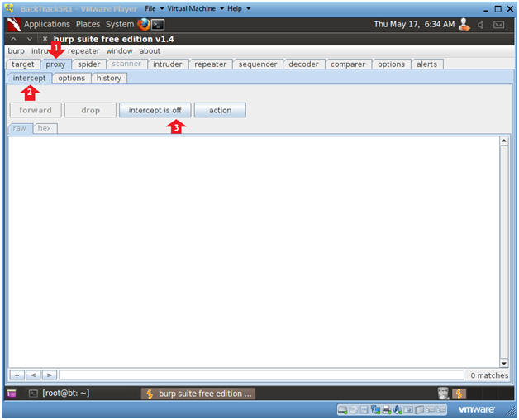Click the previous match < button

click(33, 375)
